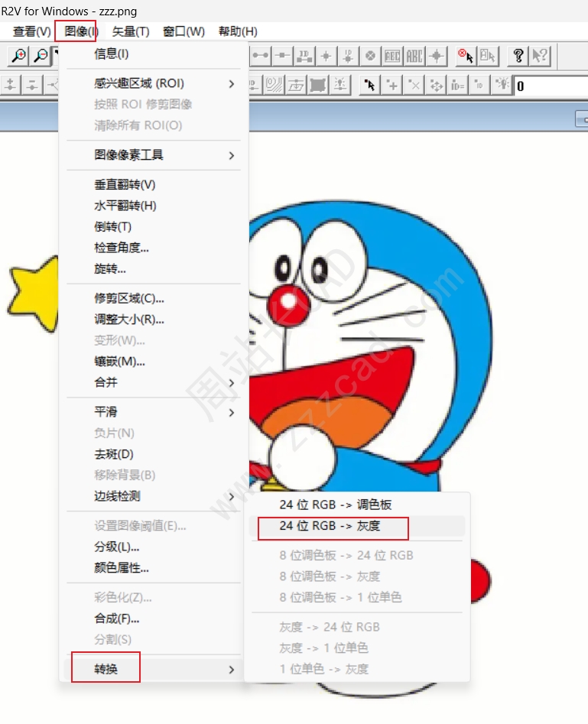
Task: Click the cross node point tool icon
Action: coord(326,57)
